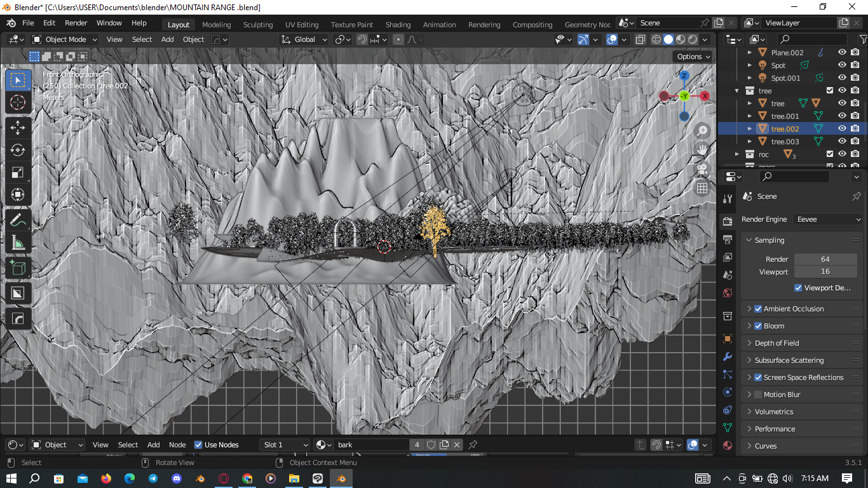Viewport: 868px width, 488px height.
Task: Select the Cursor tool in the toolbar
Action: pos(18,102)
